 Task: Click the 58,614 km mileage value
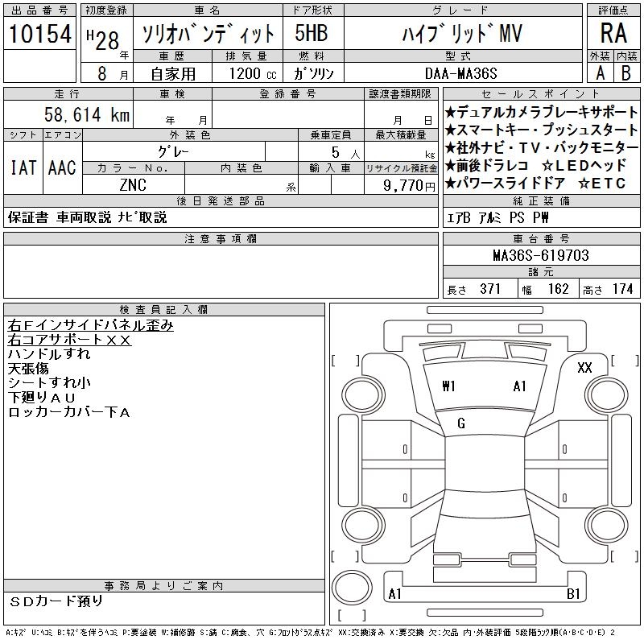pos(87,115)
